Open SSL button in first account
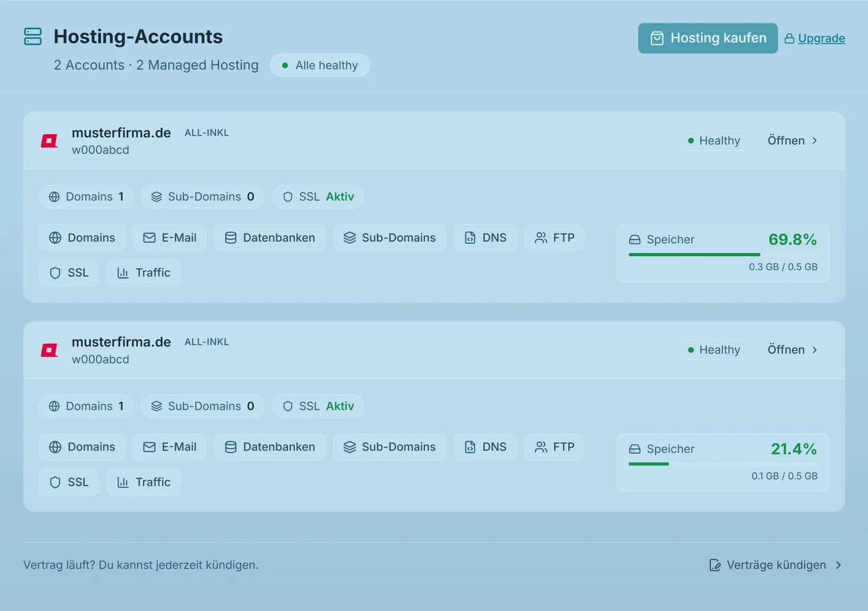868x611 pixels. pyautogui.click(x=69, y=273)
